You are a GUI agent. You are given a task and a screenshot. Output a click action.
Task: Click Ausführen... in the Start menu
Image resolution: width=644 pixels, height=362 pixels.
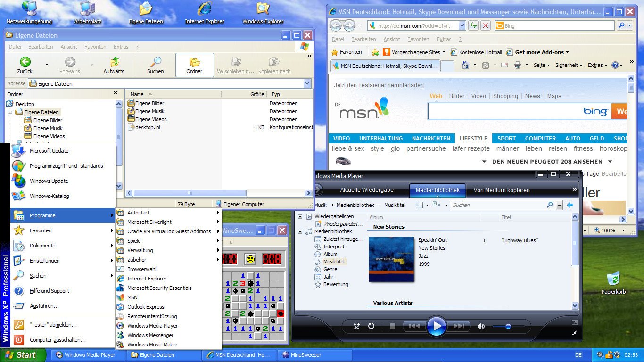pyautogui.click(x=63, y=306)
